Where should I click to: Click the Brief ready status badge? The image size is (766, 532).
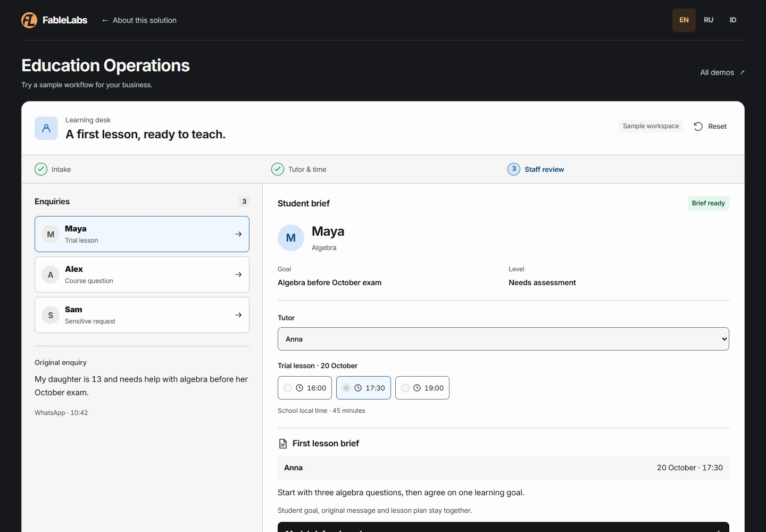tap(709, 203)
